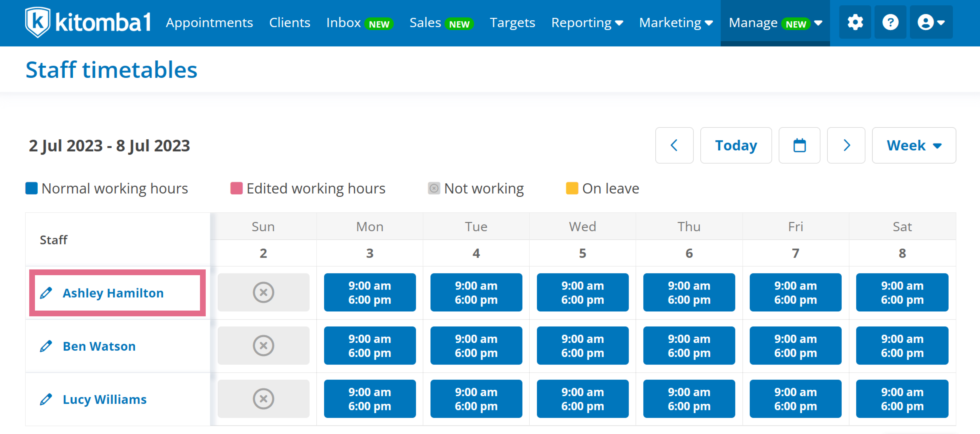980x434 pixels.
Task: Open Ashley Hamilton's timetable
Action: (x=113, y=293)
